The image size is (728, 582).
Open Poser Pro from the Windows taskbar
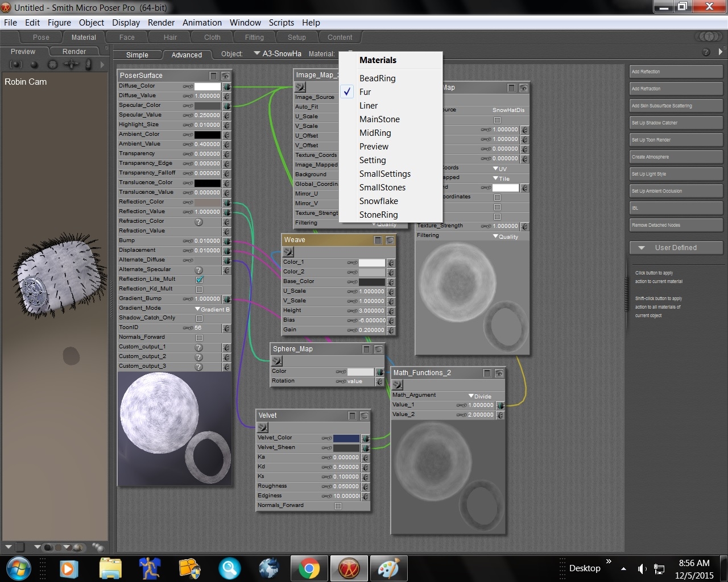pos(349,568)
